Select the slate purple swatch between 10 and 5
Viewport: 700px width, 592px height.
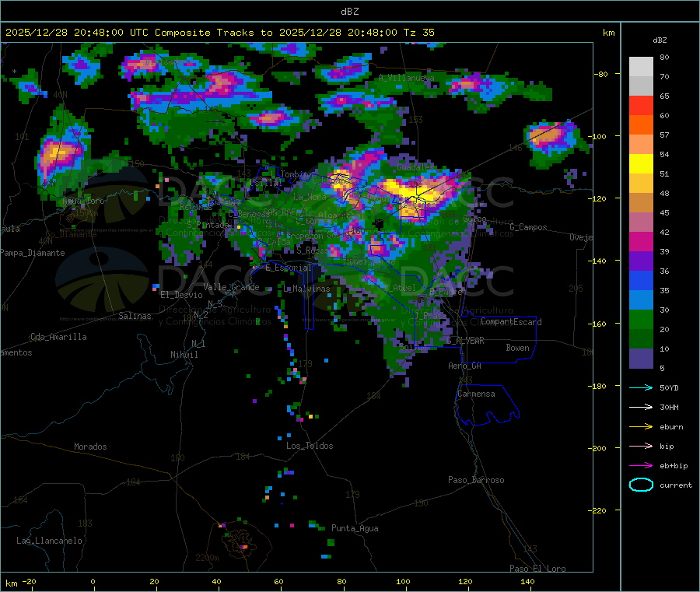641,359
